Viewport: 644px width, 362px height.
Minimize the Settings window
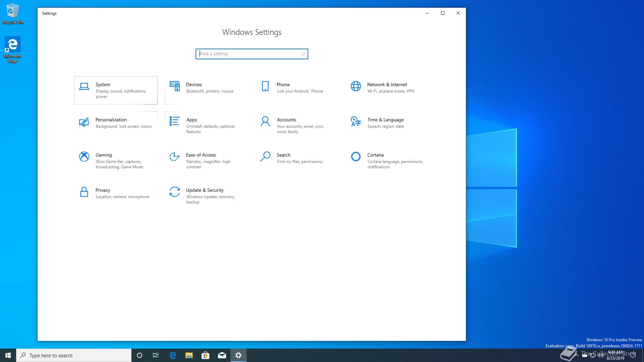coord(427,13)
